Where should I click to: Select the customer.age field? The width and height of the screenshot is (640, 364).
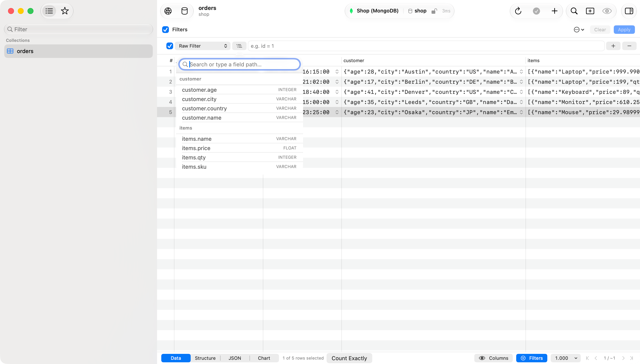[239, 90]
